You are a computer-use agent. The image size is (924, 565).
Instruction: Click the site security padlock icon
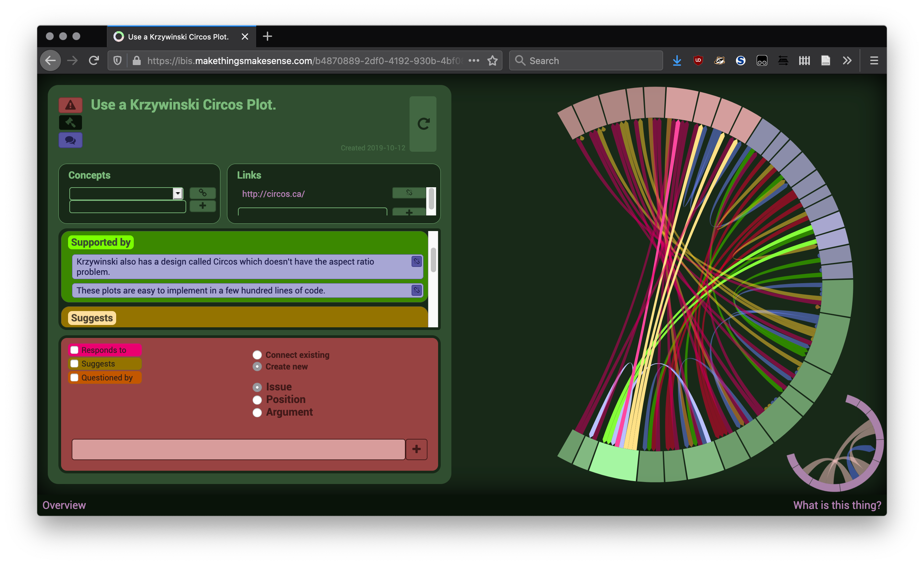[x=137, y=60]
